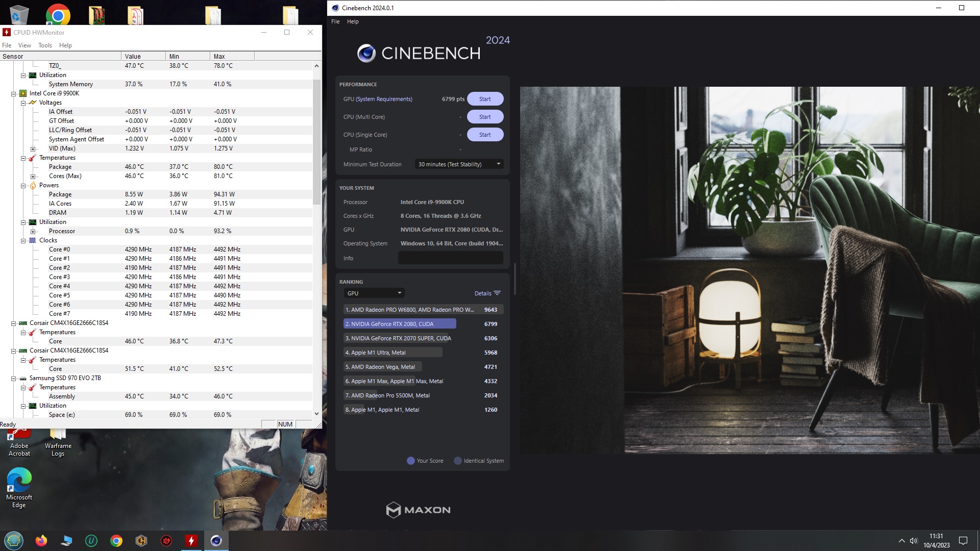Image resolution: width=980 pixels, height=551 pixels.
Task: Open the Google Chrome desktop shortcut
Action: 58,15
